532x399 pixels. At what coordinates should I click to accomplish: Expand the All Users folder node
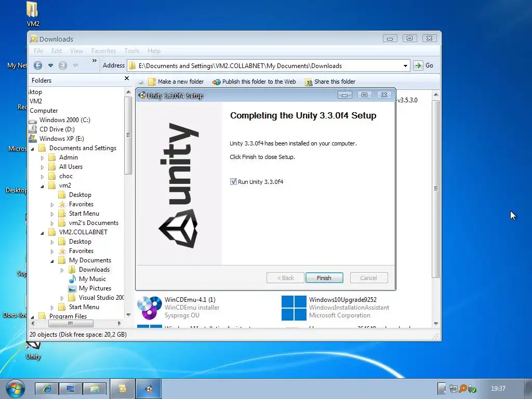tap(42, 167)
